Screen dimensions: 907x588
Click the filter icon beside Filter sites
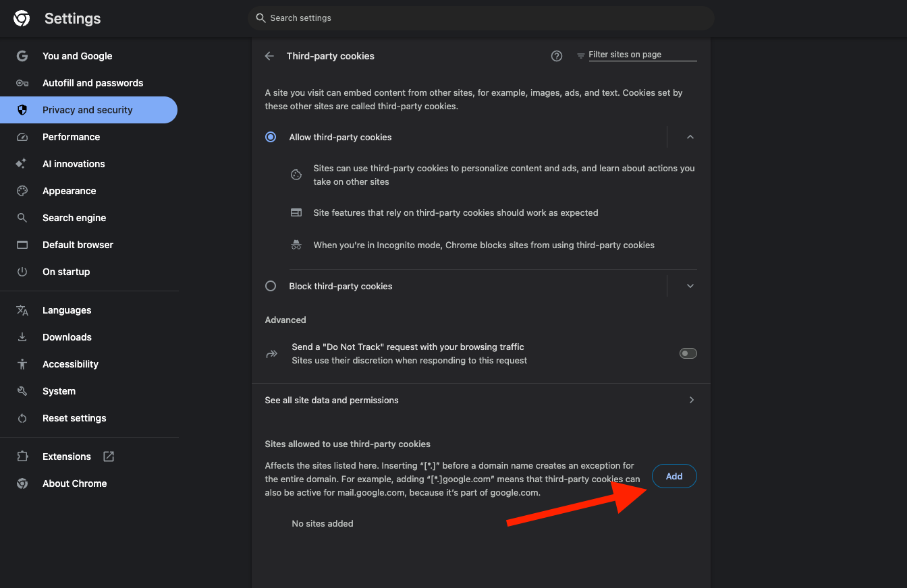click(580, 55)
